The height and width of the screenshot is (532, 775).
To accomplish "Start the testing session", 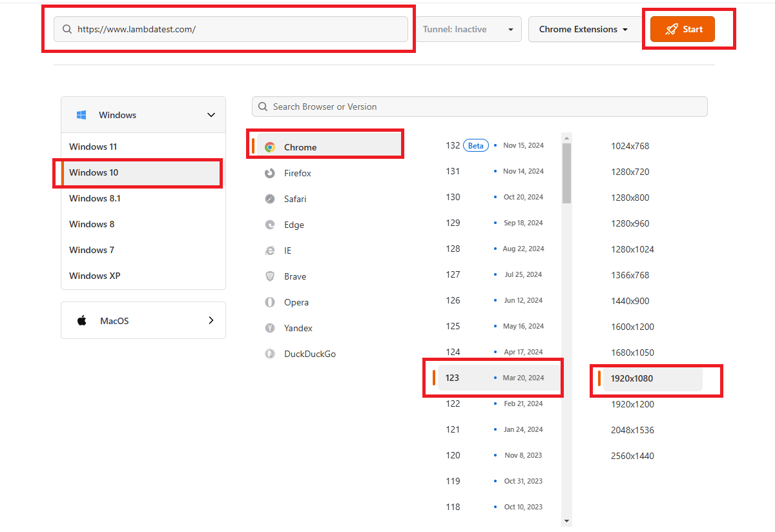I will coord(682,28).
